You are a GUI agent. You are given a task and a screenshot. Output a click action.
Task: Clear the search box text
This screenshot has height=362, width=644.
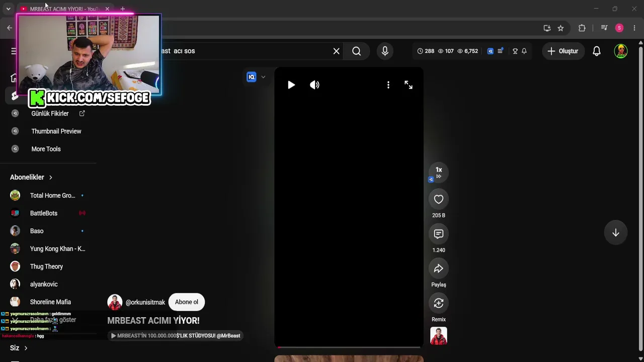coord(337,51)
